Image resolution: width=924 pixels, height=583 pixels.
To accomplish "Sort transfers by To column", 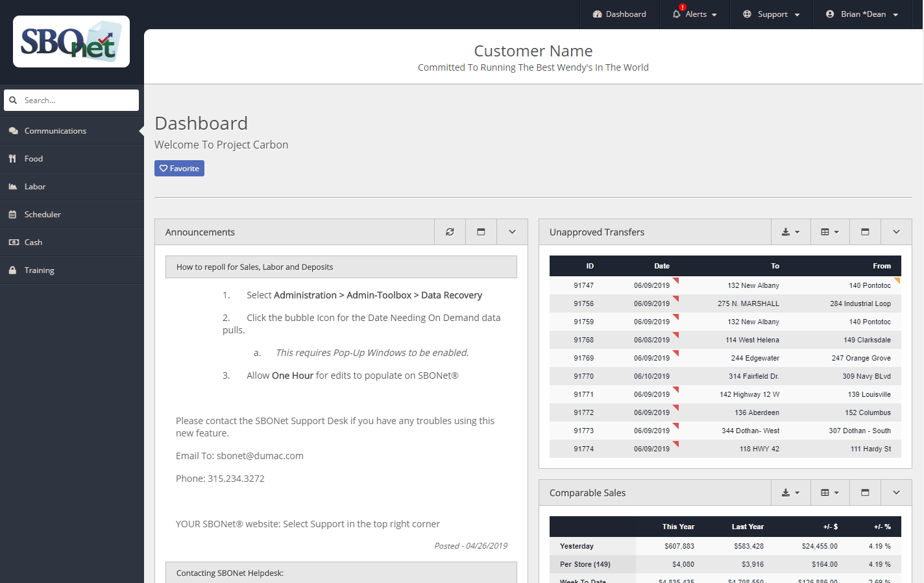I will pyautogui.click(x=775, y=266).
